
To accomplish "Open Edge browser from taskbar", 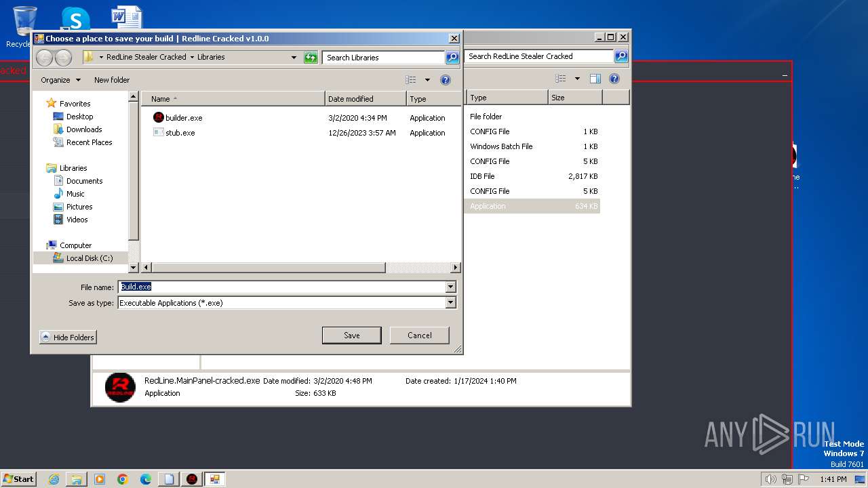I will (x=146, y=479).
